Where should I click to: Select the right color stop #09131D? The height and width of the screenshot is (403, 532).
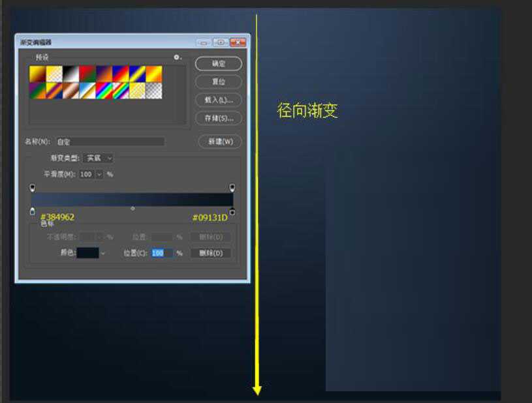click(x=232, y=211)
